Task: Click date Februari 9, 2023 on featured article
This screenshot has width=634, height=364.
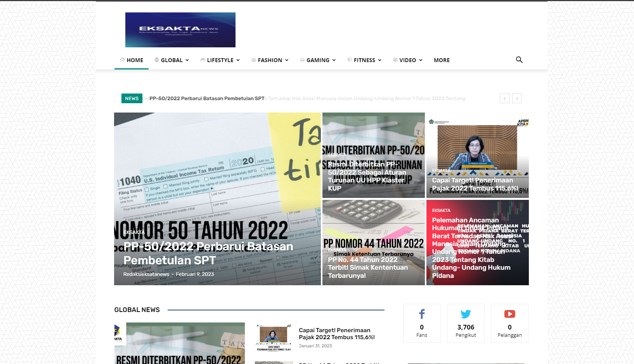Action: pyautogui.click(x=195, y=274)
